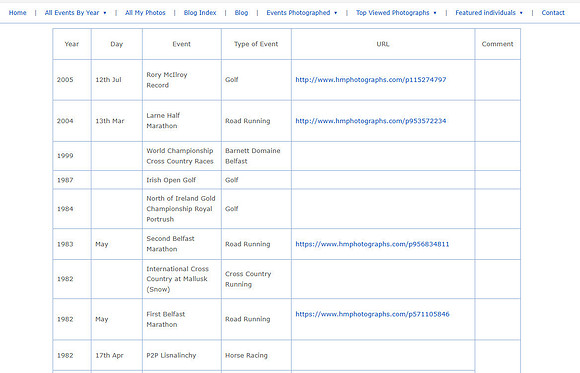This screenshot has height=373, width=580.
Task: Click World Championship Cross Country Races cell
Action: pyautogui.click(x=182, y=156)
